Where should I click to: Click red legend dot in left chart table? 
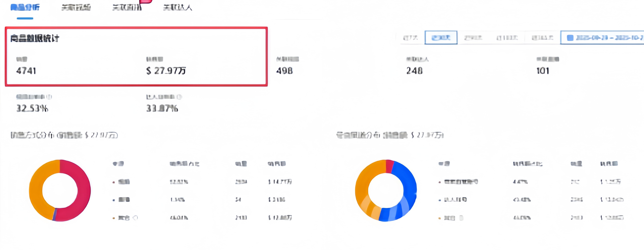pyautogui.click(x=114, y=182)
